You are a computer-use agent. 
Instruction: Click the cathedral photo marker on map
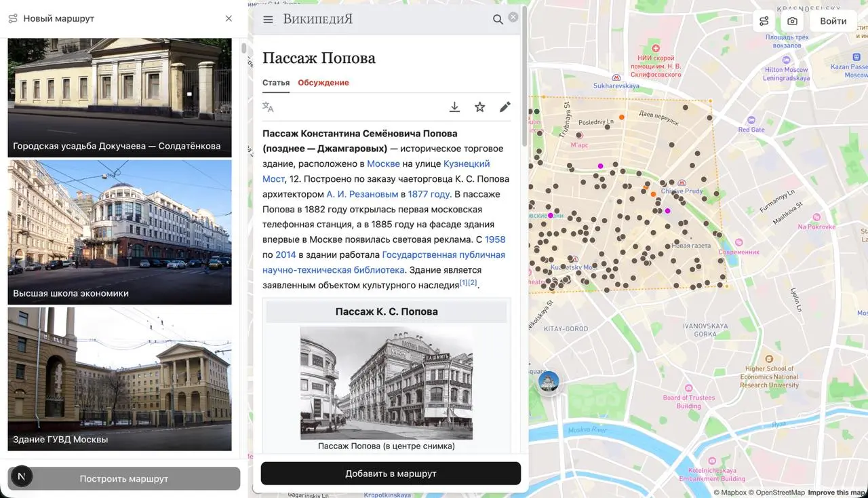(x=549, y=382)
